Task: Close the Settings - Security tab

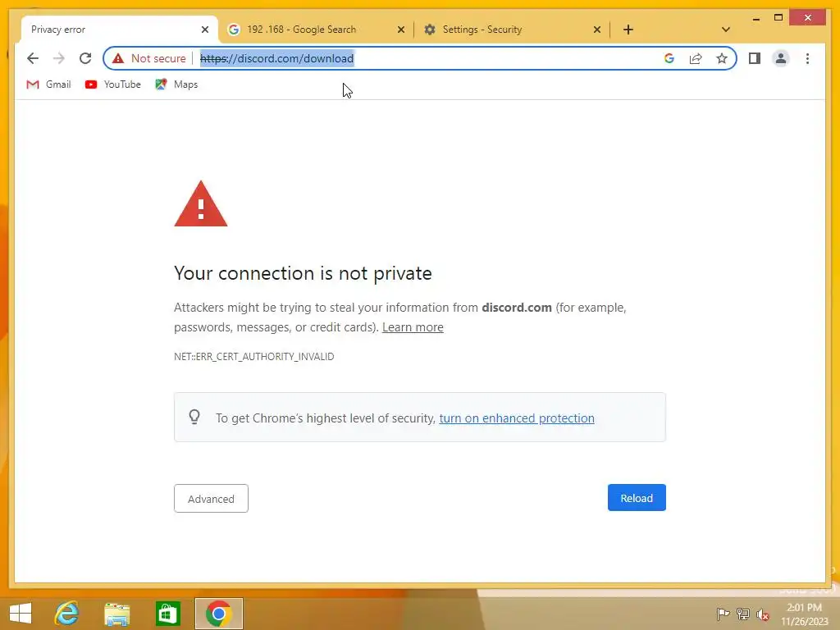Action: click(597, 30)
